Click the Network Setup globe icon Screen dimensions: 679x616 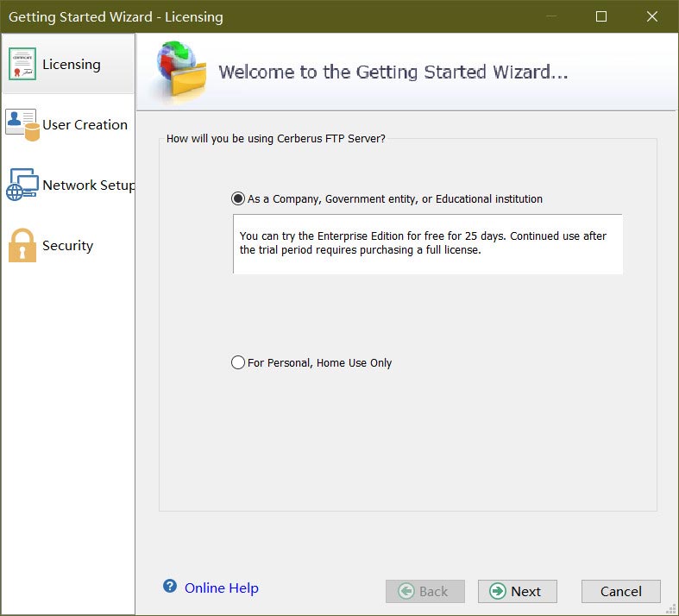click(x=22, y=185)
